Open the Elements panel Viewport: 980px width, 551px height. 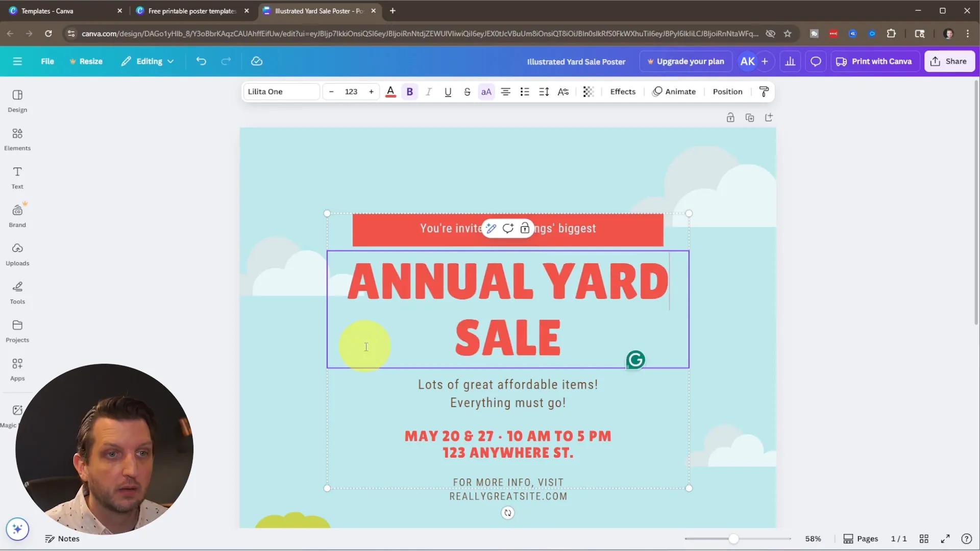tap(17, 139)
